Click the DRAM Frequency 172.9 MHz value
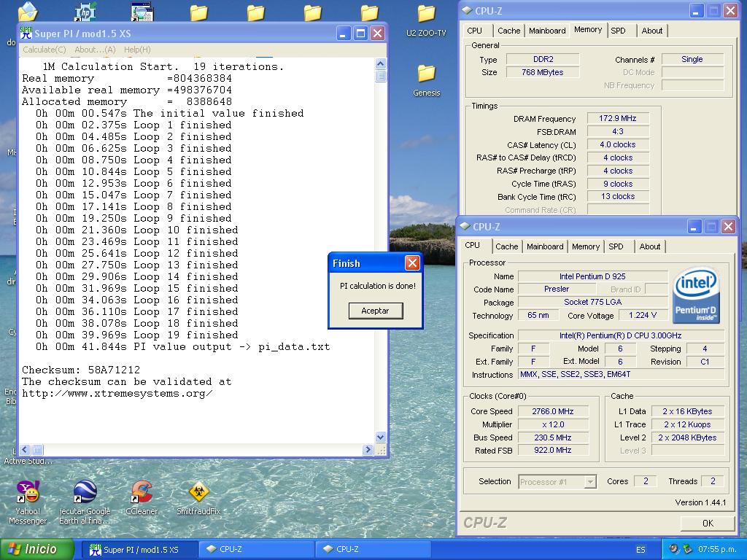The height and width of the screenshot is (560, 747). coord(617,118)
